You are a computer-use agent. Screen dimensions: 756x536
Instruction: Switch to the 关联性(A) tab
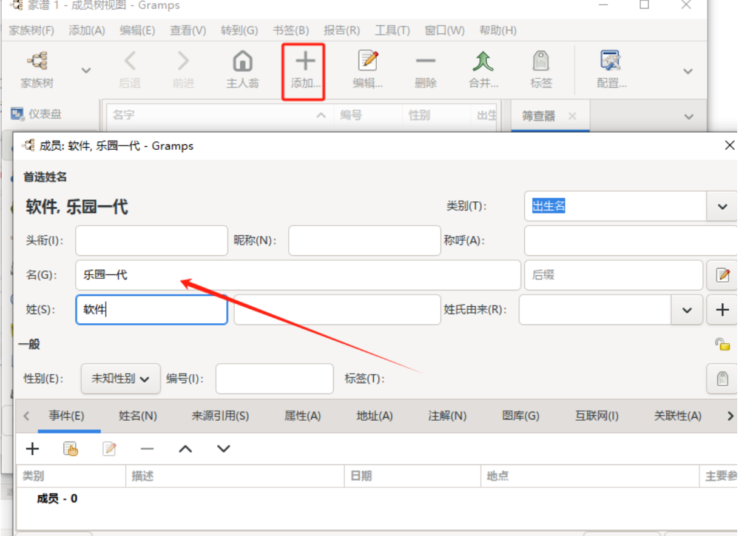[677, 416]
